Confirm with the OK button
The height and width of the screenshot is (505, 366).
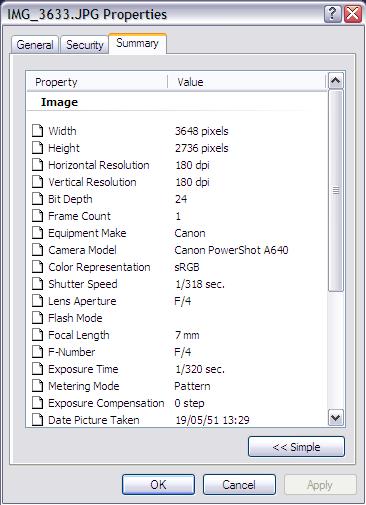(x=158, y=485)
